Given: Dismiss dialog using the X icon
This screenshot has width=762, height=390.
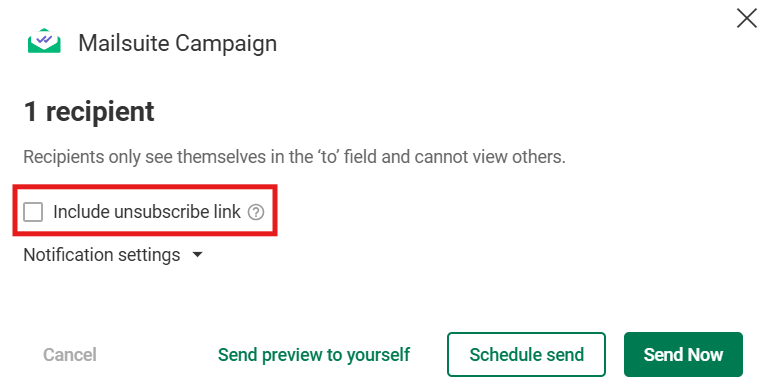Looking at the screenshot, I should 746,18.
